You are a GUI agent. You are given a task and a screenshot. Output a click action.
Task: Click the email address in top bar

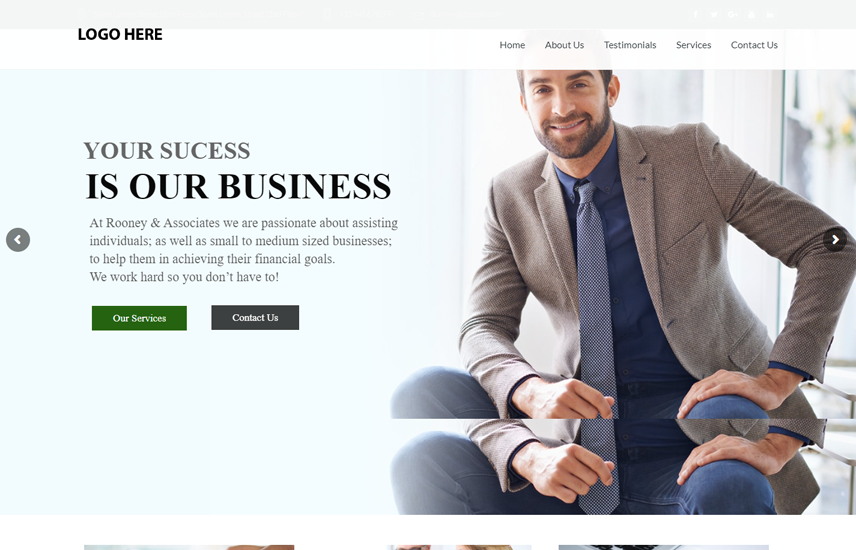[x=467, y=15]
